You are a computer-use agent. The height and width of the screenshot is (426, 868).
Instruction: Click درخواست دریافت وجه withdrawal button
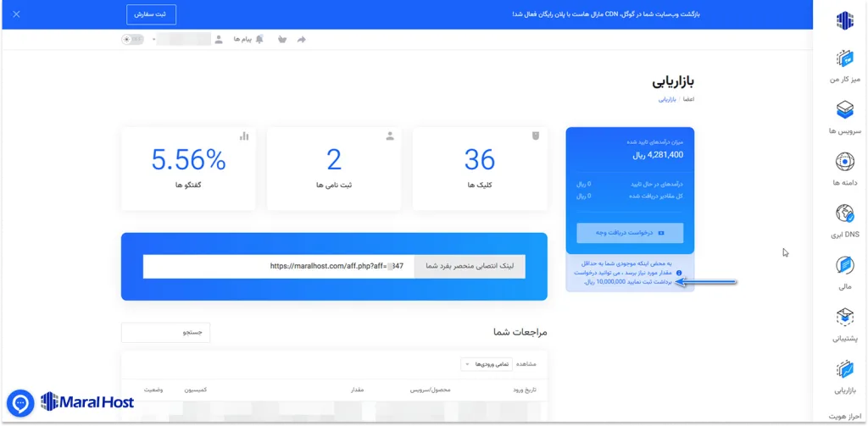[x=630, y=233]
